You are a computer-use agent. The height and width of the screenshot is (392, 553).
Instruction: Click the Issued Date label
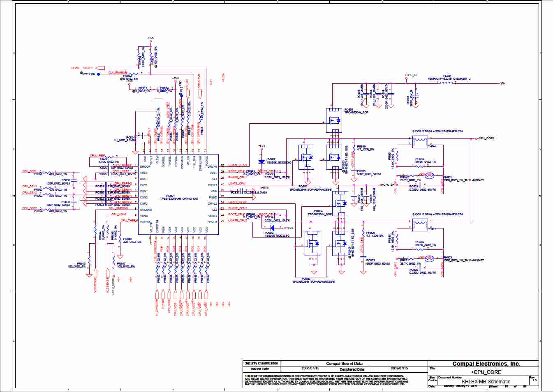point(260,369)
